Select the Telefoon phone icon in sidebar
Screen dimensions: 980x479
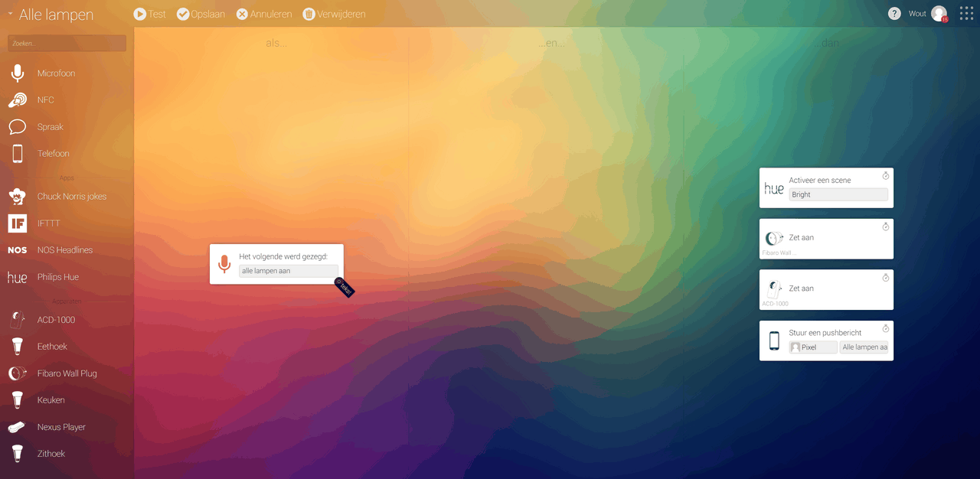point(18,154)
